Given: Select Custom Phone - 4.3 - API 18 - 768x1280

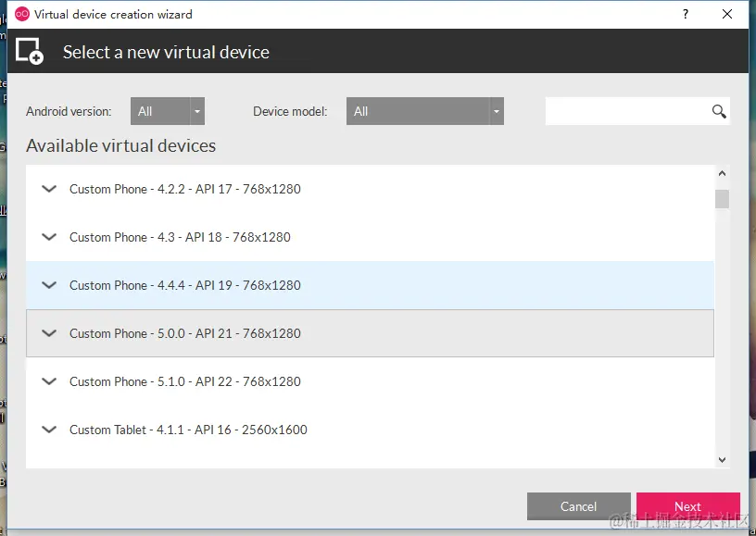Looking at the screenshot, I should 370,237.
